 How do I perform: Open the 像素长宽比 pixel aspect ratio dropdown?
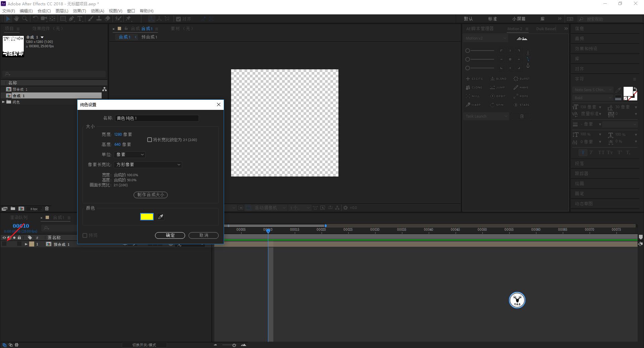[148, 165]
